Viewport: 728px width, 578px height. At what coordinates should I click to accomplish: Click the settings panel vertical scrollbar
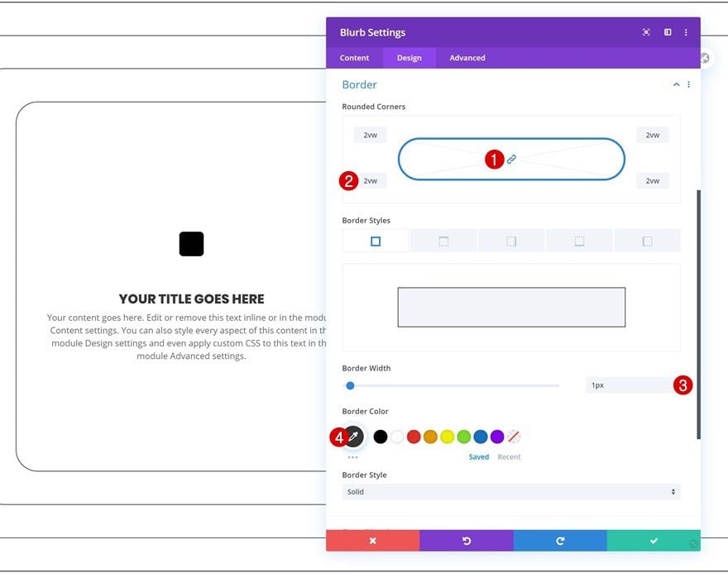click(x=698, y=314)
